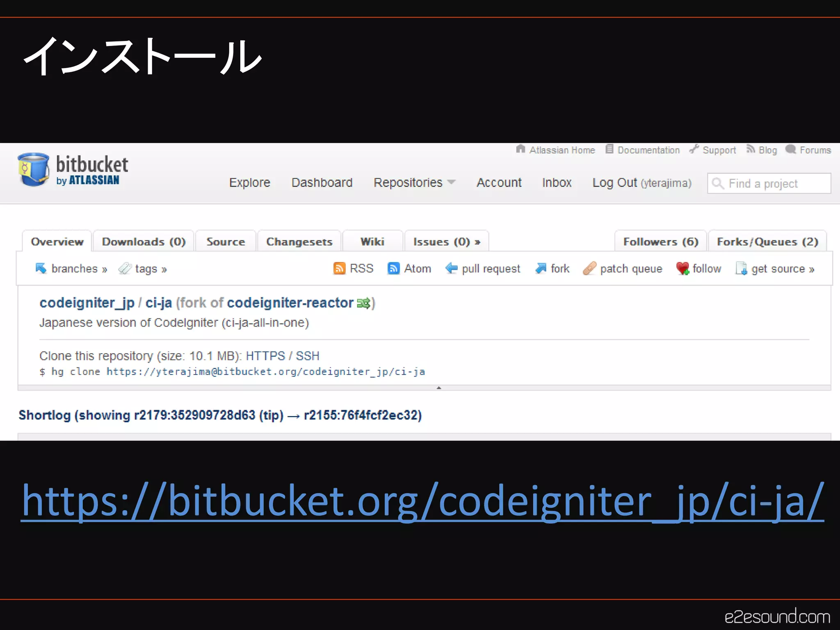Open the codeigniter_jp user link
This screenshot has width=840, height=630.
(x=87, y=303)
